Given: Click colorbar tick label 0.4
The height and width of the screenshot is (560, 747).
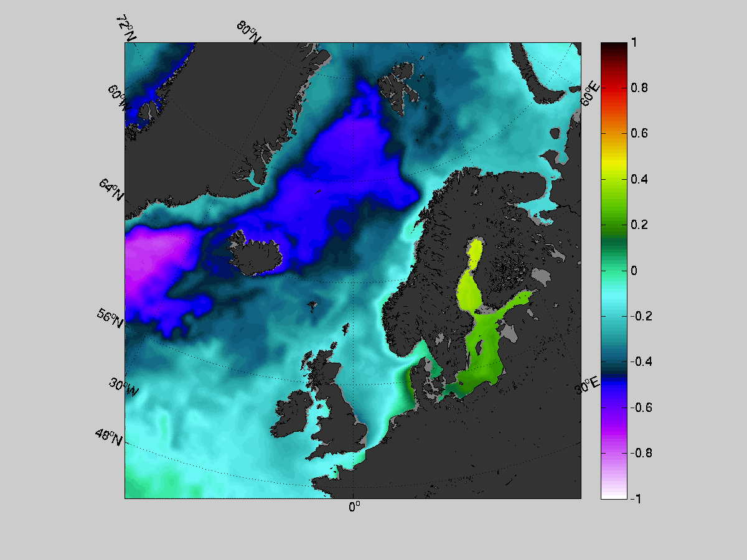Looking at the screenshot, I should click(x=638, y=179).
